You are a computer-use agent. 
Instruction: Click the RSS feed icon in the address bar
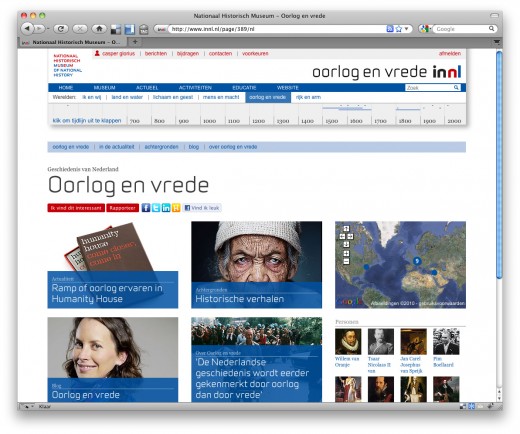click(x=390, y=29)
